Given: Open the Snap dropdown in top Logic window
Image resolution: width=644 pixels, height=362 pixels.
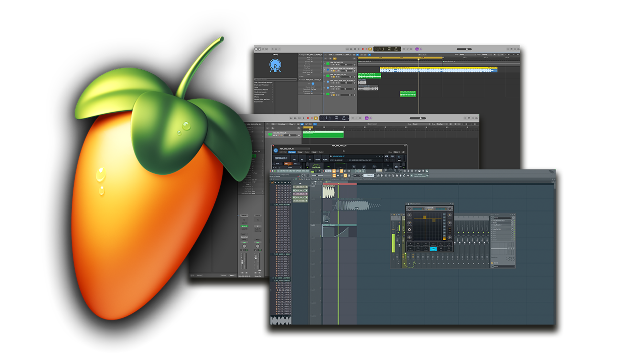Looking at the screenshot, I should click(466, 54).
